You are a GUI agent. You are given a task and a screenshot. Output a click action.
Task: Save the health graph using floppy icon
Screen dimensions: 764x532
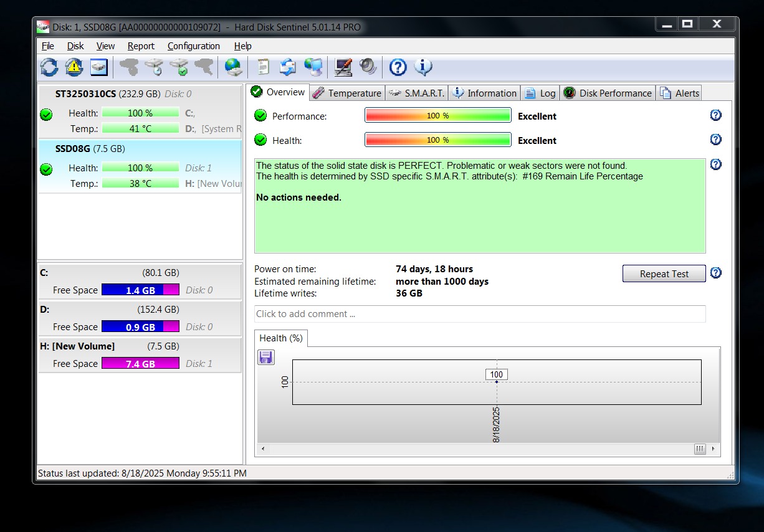[x=266, y=358]
